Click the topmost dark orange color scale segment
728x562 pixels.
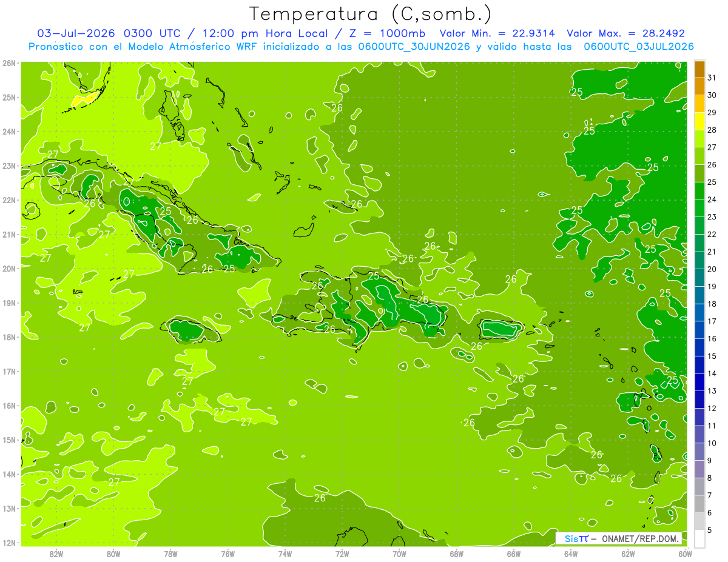[x=699, y=69]
